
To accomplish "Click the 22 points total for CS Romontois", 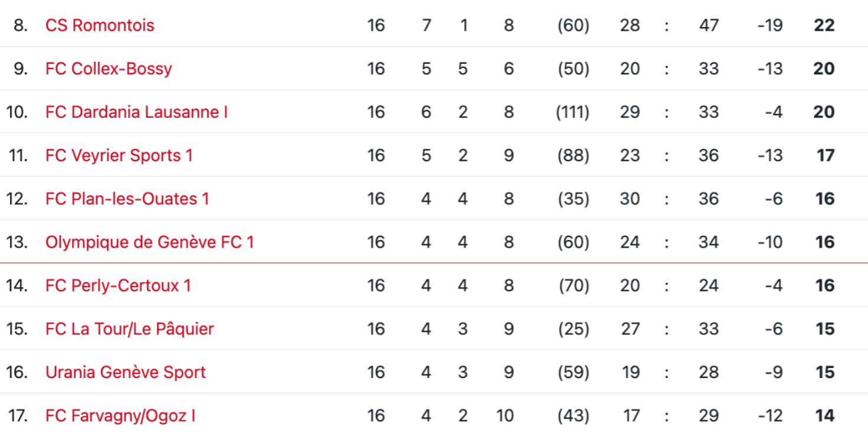I will (x=824, y=25).
